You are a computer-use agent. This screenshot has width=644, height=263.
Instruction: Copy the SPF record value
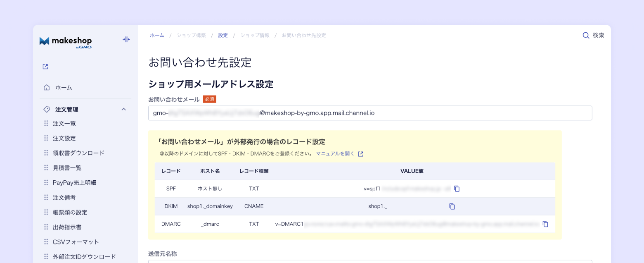[457, 189]
